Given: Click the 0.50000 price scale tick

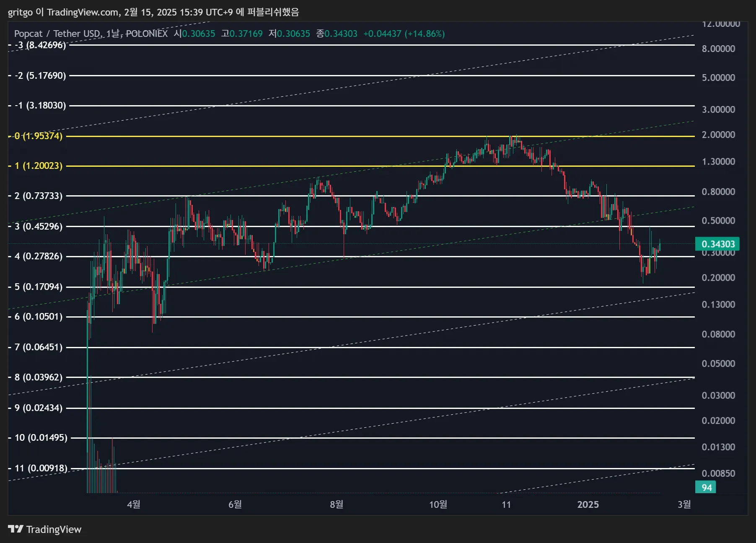Looking at the screenshot, I should [x=718, y=220].
